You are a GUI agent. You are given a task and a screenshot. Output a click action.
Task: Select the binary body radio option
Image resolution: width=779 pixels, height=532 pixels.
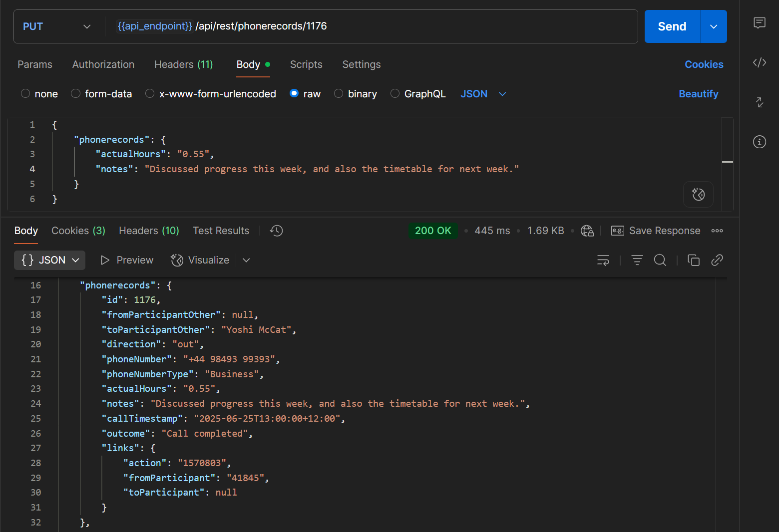pos(339,93)
